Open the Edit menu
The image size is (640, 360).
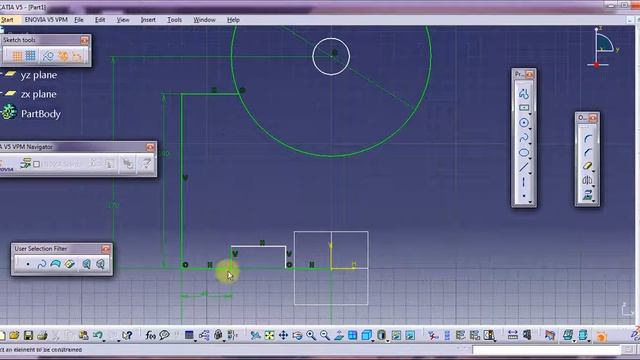[x=100, y=20]
